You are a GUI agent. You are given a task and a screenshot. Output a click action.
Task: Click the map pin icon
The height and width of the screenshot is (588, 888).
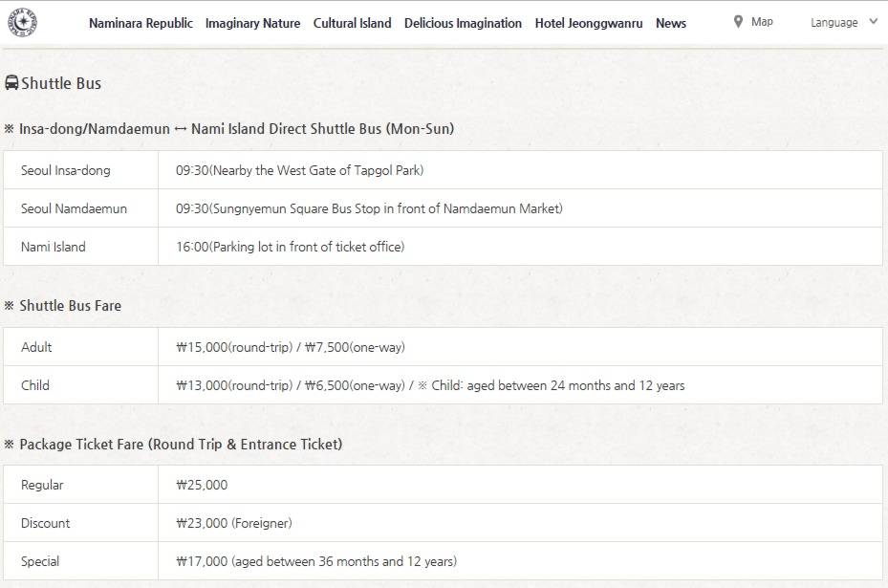(738, 22)
